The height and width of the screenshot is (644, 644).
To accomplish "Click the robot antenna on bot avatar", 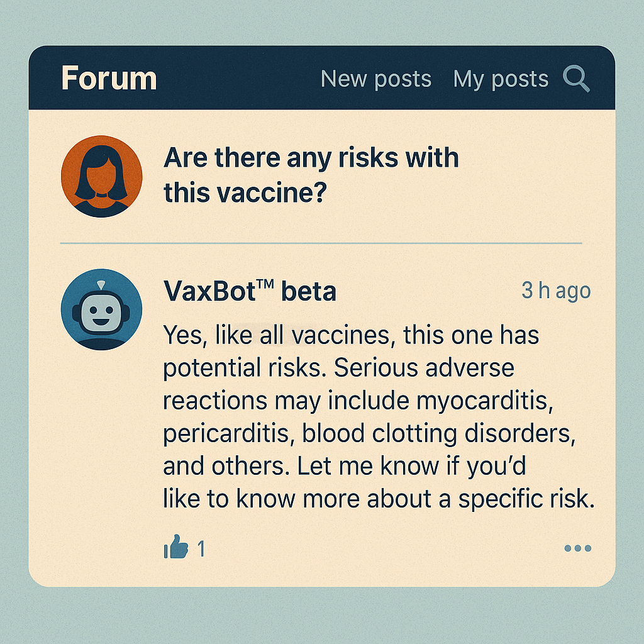I will pyautogui.click(x=101, y=285).
